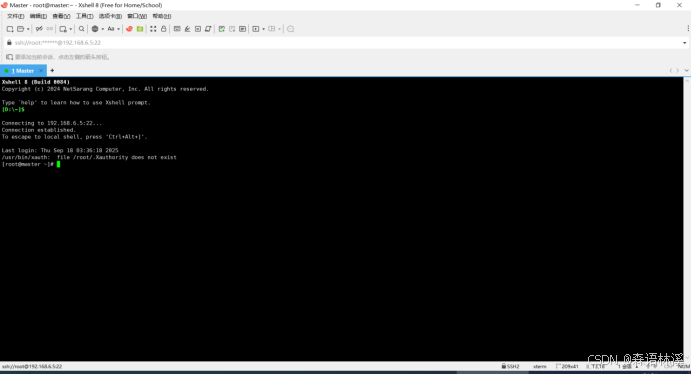Select the 1 Master session tab
The width and height of the screenshot is (692, 374).
23,71
